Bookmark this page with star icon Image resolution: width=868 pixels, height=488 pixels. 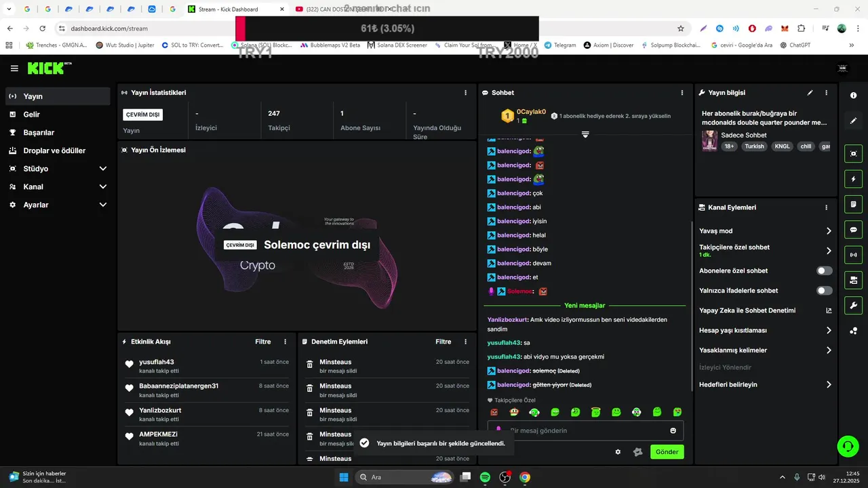681,28
